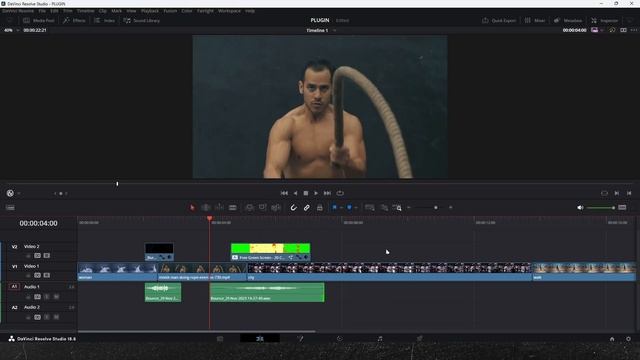Open the Timeline menu
Image resolution: width=640 pixels, height=360 pixels.
86,11
